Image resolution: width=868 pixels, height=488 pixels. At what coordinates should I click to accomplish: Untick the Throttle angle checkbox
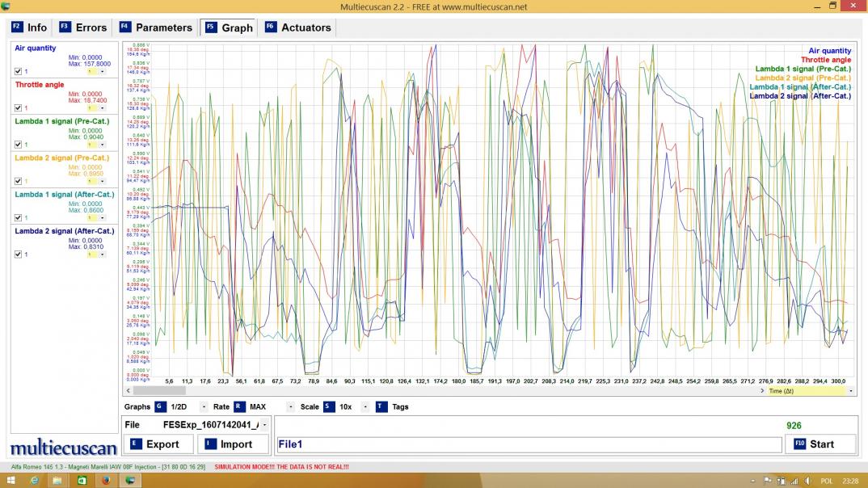point(19,108)
